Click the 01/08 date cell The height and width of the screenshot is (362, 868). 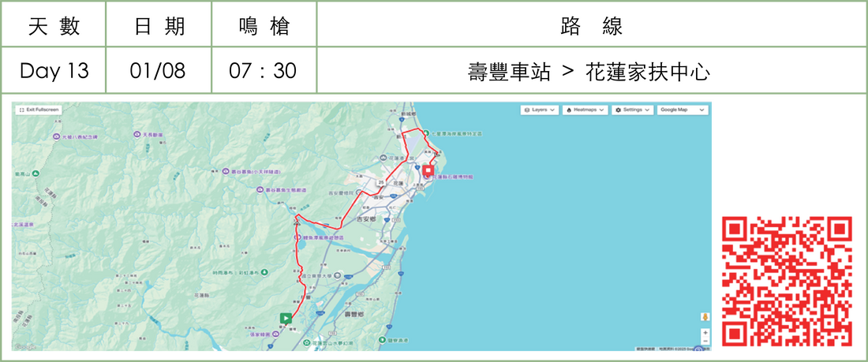tap(159, 71)
